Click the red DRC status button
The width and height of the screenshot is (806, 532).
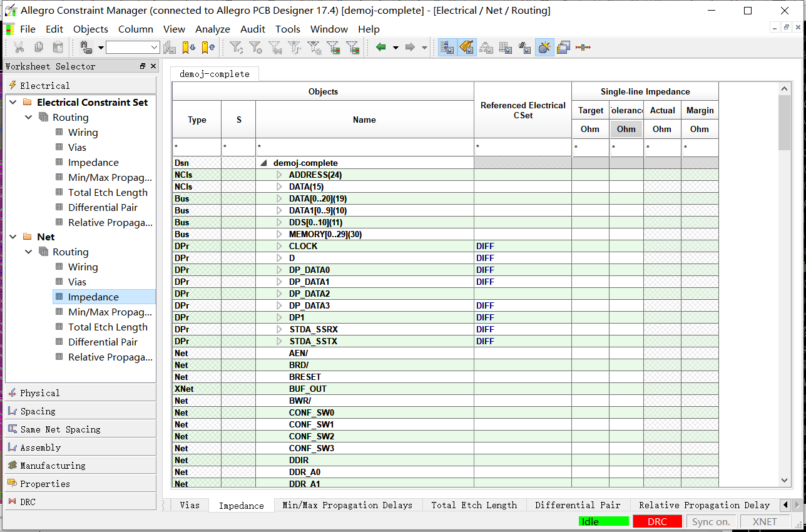click(657, 522)
